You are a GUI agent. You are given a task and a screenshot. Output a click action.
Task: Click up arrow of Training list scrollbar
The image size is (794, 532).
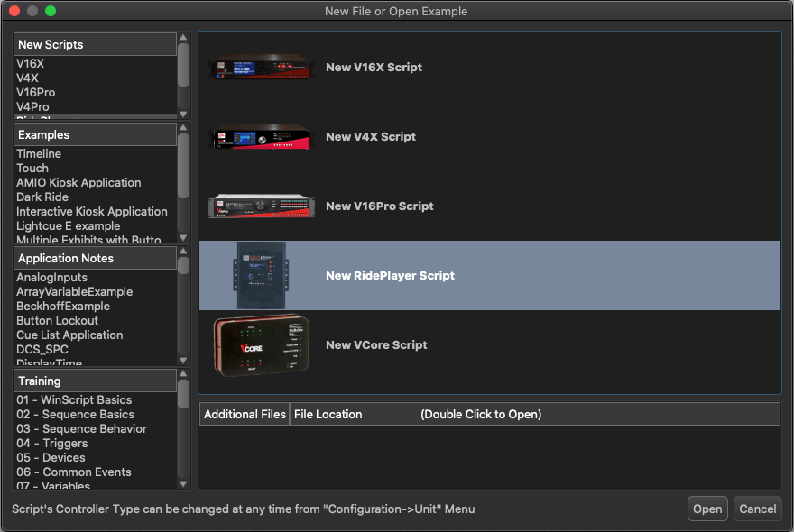coord(183,374)
